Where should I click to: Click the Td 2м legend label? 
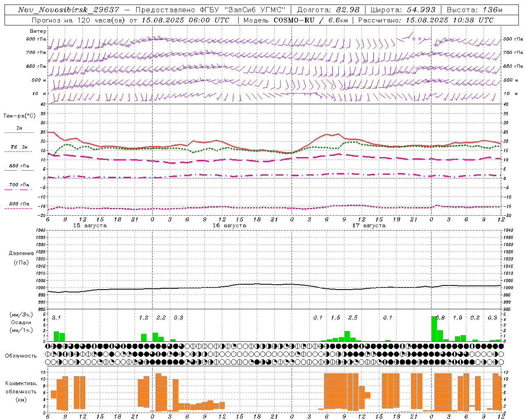tap(19, 147)
